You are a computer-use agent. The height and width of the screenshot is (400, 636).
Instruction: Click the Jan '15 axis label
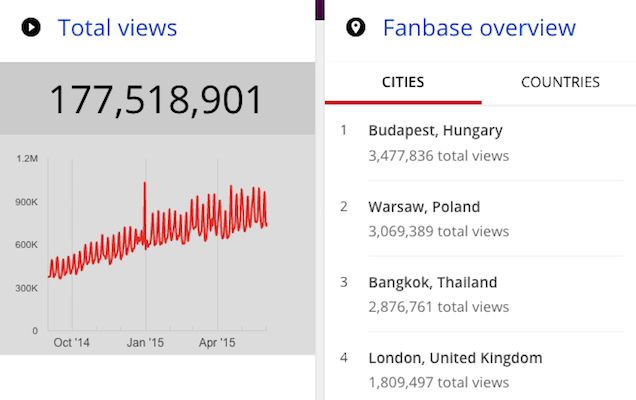click(x=145, y=342)
